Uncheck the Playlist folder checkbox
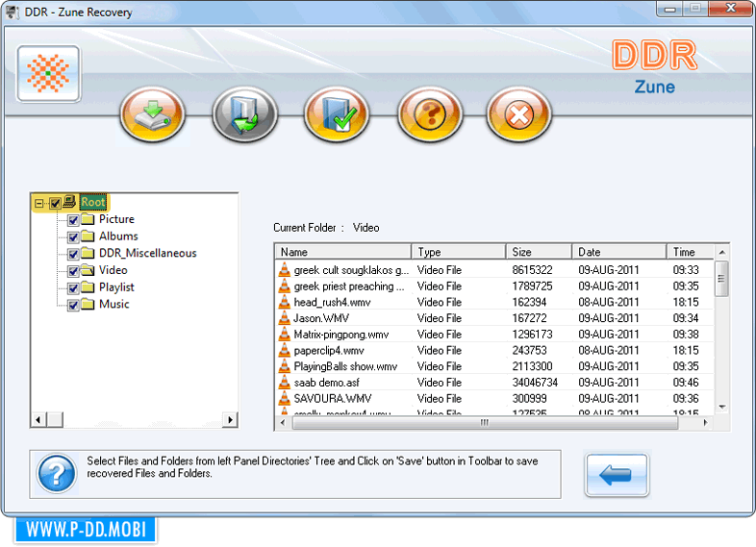This screenshot has height=547, width=756. (73, 288)
